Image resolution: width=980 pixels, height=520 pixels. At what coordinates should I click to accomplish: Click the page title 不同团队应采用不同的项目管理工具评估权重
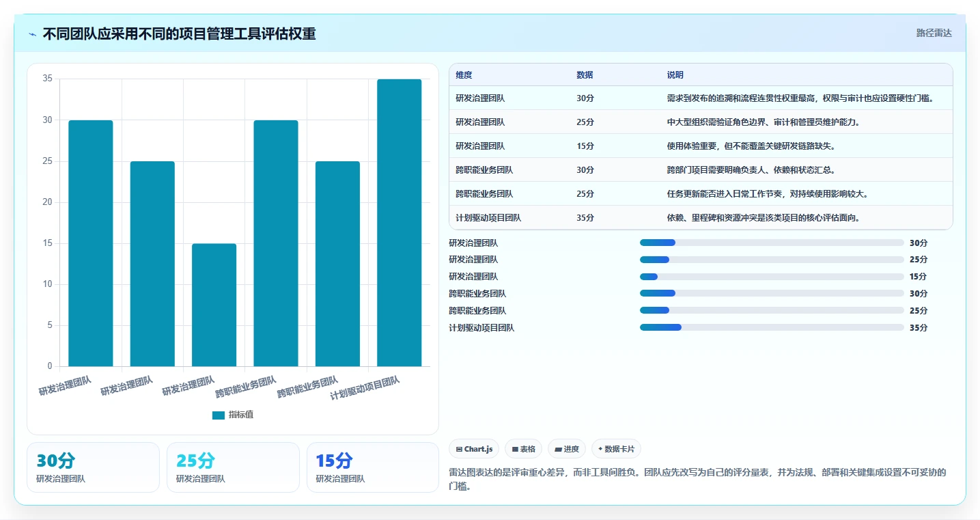pyautogui.click(x=179, y=34)
